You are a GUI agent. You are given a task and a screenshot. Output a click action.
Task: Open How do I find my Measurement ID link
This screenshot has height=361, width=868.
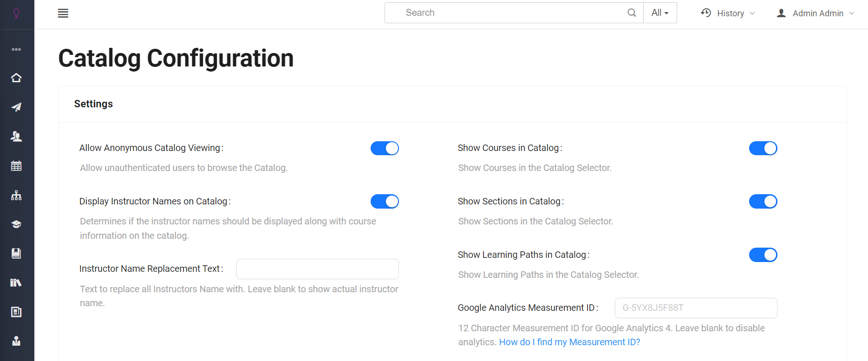coord(569,342)
